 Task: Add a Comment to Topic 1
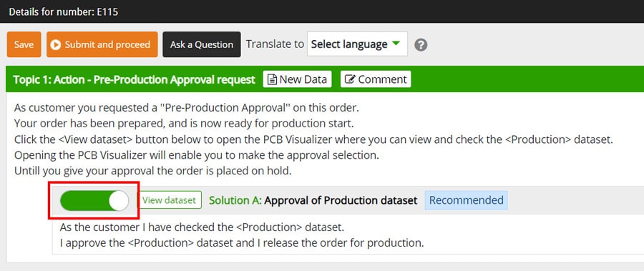(x=376, y=79)
